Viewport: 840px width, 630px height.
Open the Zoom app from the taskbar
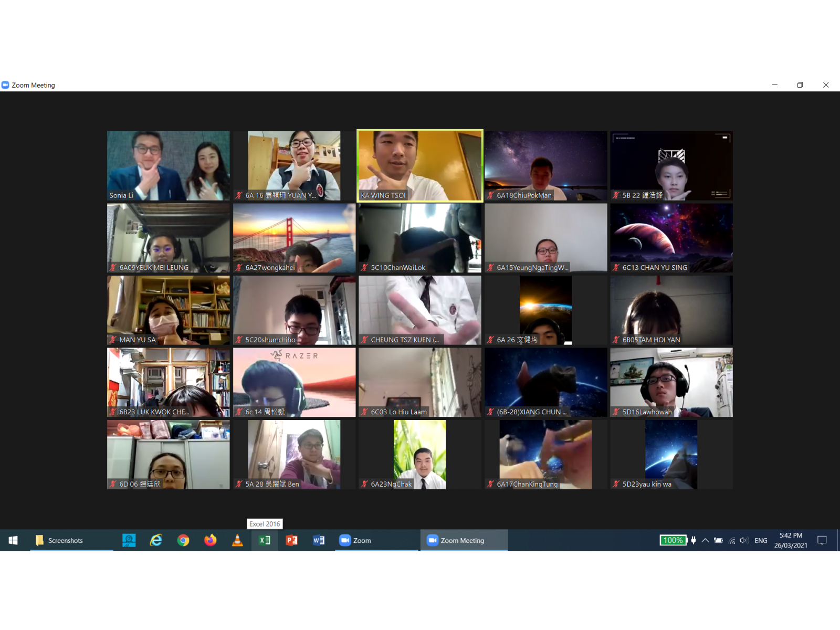coord(344,540)
